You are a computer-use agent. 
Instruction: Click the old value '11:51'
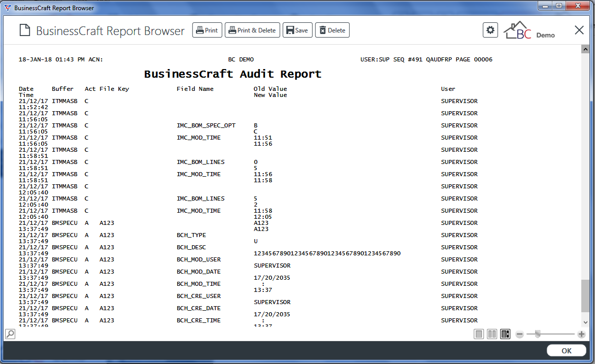point(263,138)
